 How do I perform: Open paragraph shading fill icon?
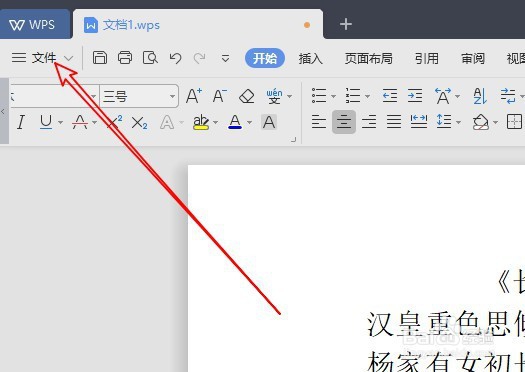click(x=481, y=122)
